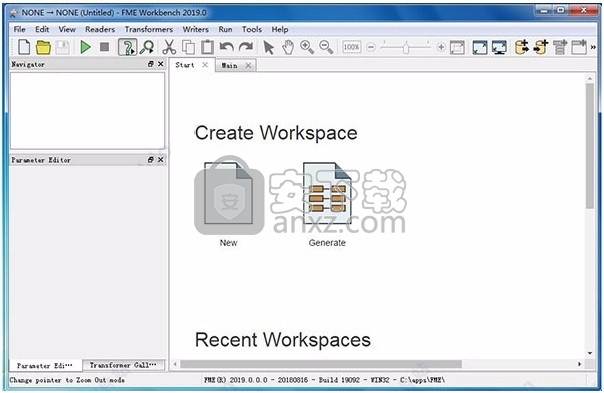Open the Help menu
This screenshot has height=393, width=604.
tap(280, 29)
